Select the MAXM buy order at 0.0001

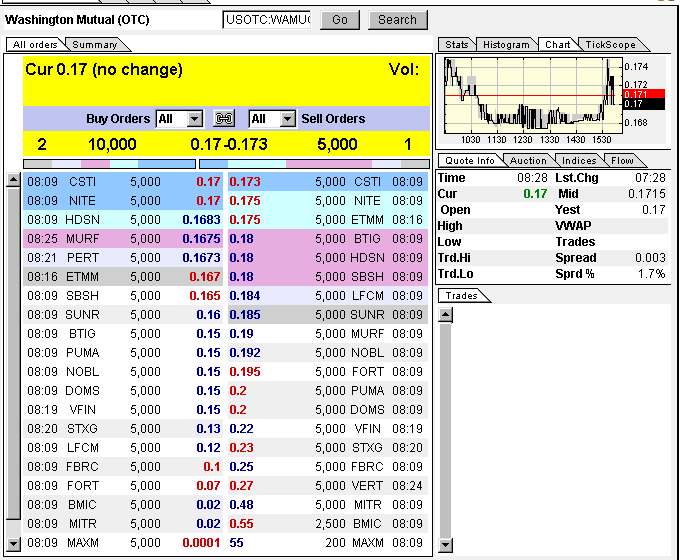(x=123, y=543)
